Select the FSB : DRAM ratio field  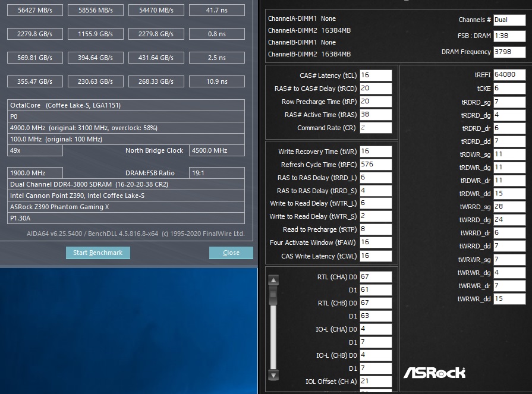509,36
